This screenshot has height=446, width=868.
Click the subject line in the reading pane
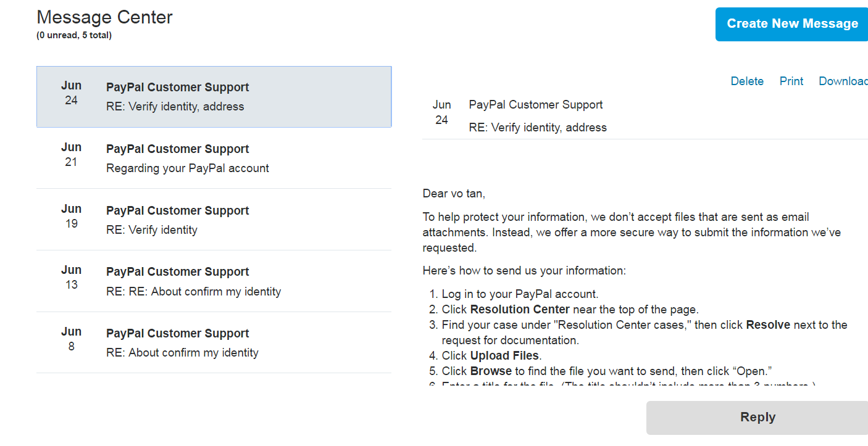(x=538, y=128)
